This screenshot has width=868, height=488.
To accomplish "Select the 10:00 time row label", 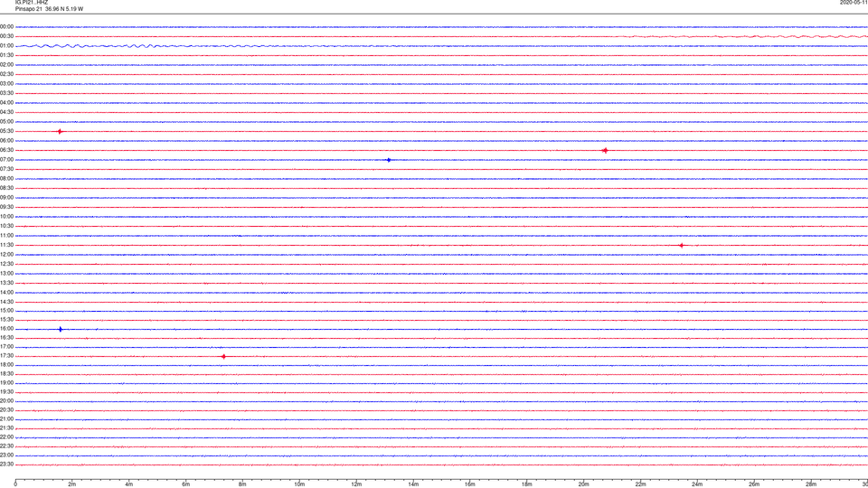I will click(7, 216).
